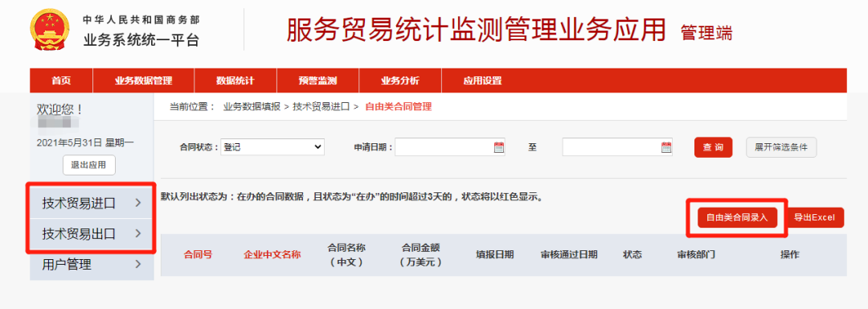Viewport: 868px width, 309px height.
Task: Export table with 导出Excel button
Action: pos(814,217)
